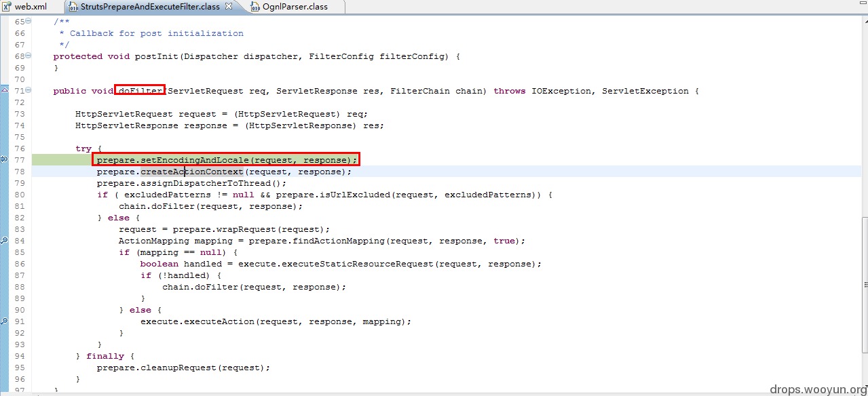Click the 'try' keyword on line 76

point(83,148)
